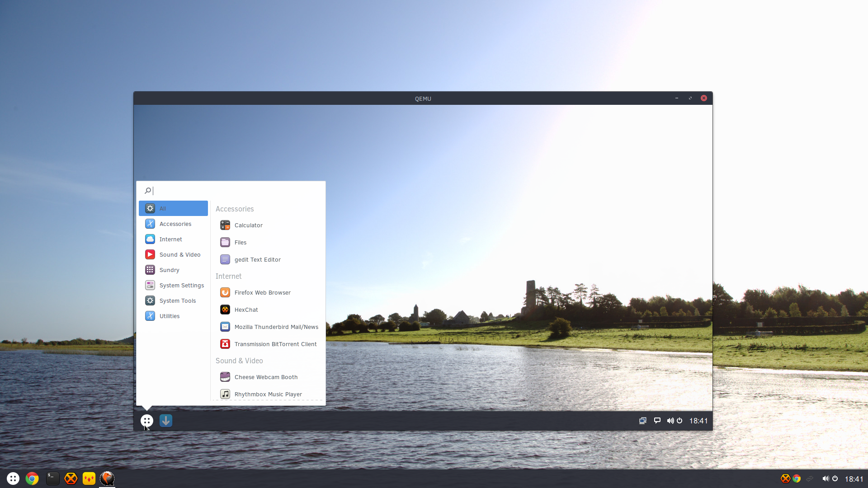Click the active QEMU icon in host taskbar

pyautogui.click(x=107, y=478)
